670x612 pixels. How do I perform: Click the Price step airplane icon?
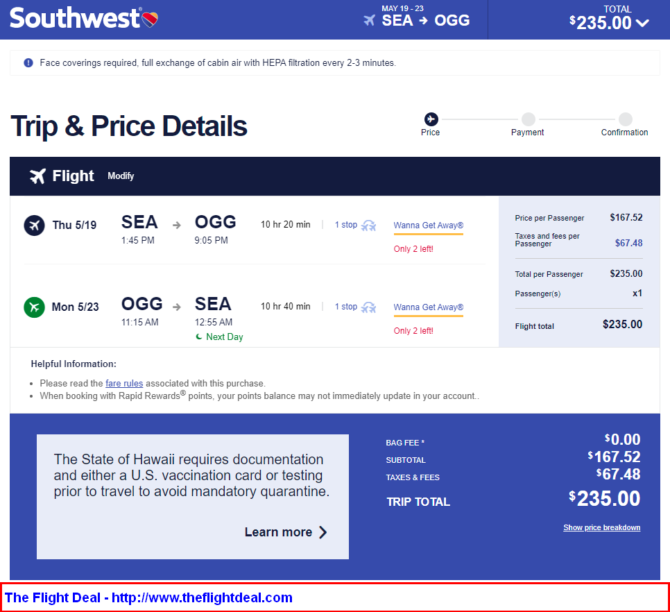pos(431,119)
